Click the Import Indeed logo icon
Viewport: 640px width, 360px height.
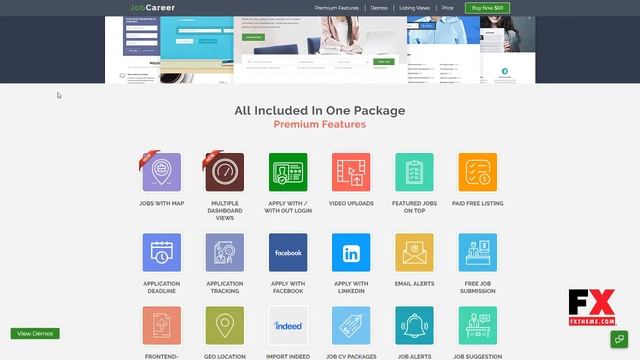(x=288, y=326)
